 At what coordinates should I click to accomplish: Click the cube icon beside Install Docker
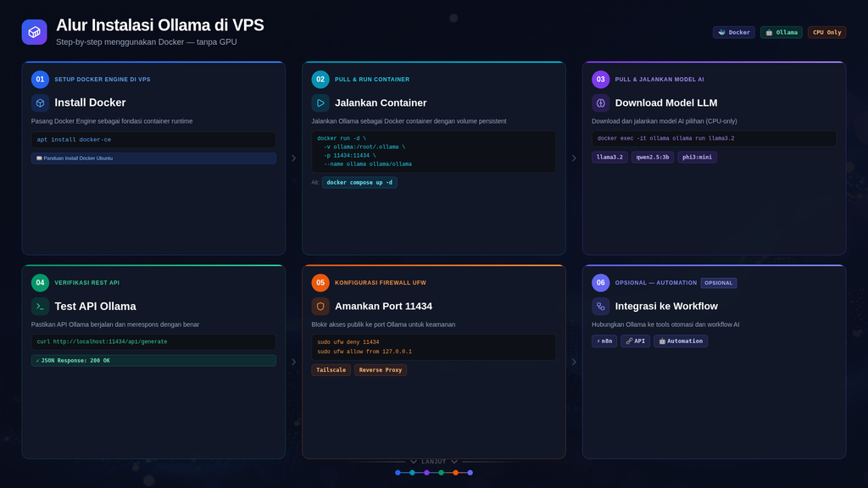[x=40, y=103]
